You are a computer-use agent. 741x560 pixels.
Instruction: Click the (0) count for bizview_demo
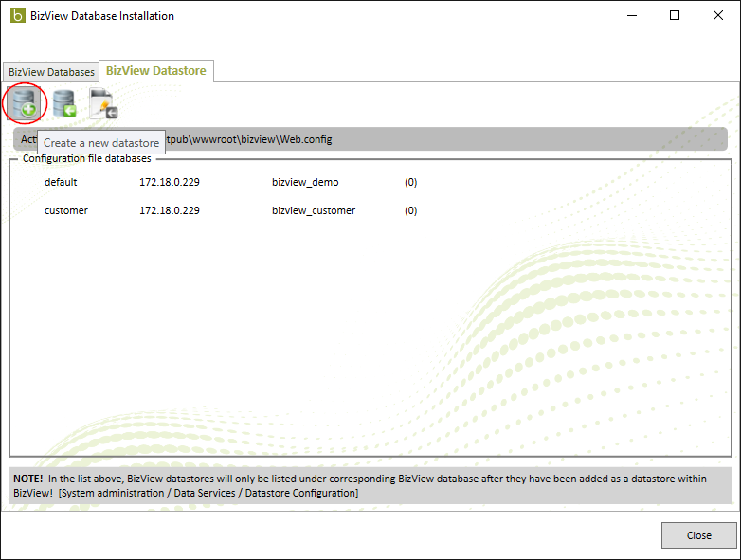click(x=410, y=183)
